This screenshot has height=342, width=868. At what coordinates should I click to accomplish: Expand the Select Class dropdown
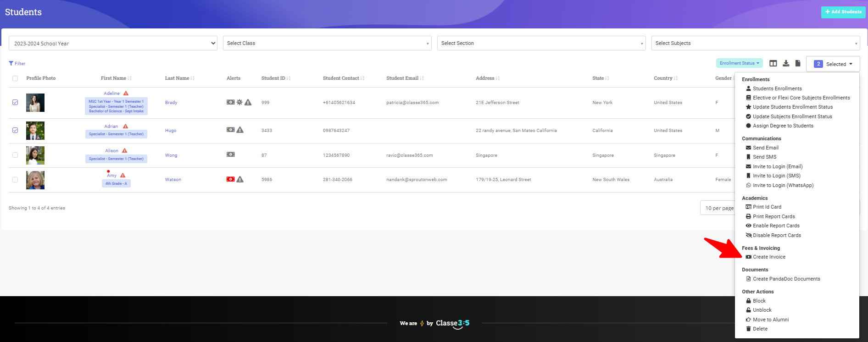[x=327, y=43]
